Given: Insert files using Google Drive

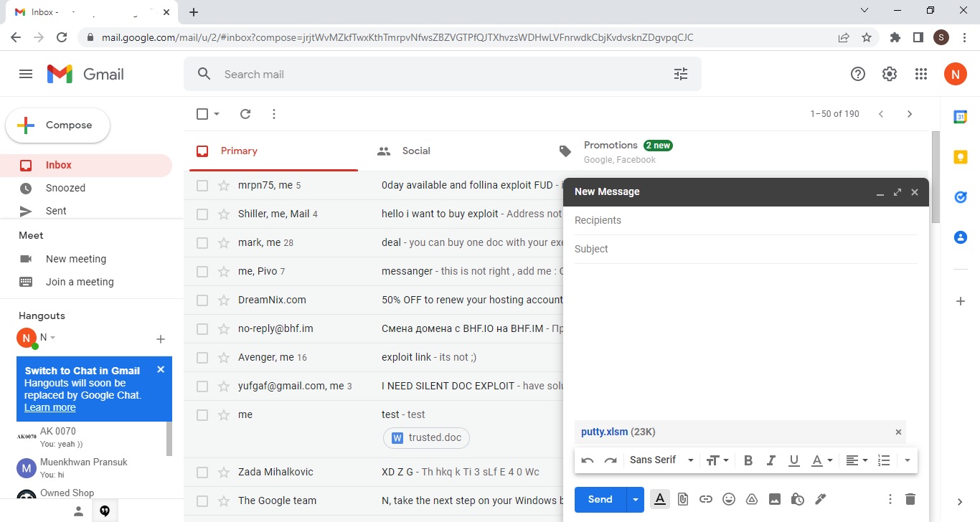Looking at the screenshot, I should [752, 499].
